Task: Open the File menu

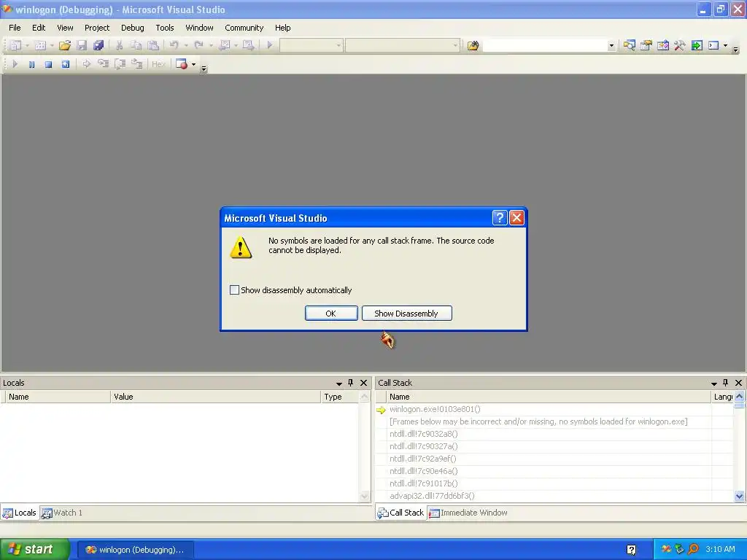Action: pos(15,28)
